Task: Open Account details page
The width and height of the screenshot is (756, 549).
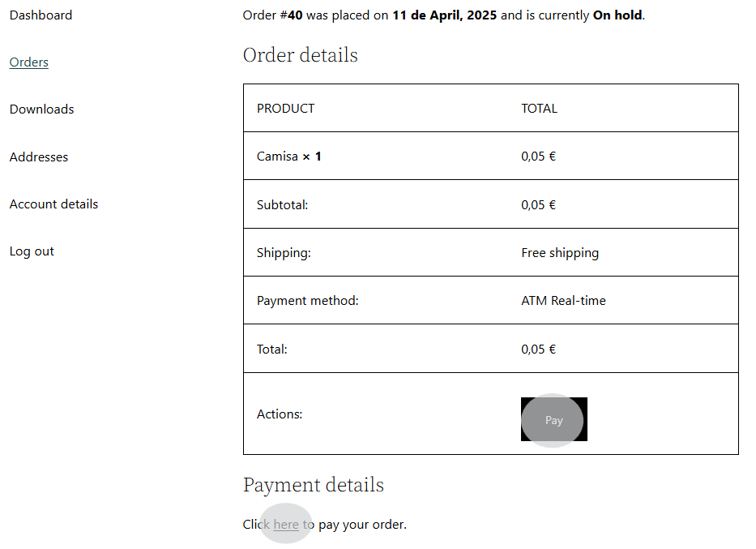Action: (53, 204)
